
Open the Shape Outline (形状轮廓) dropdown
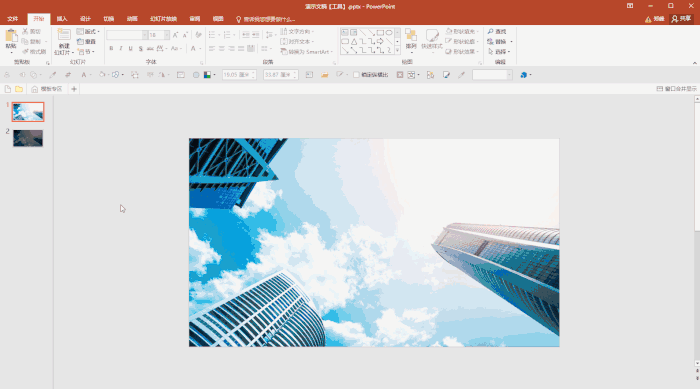(462, 42)
